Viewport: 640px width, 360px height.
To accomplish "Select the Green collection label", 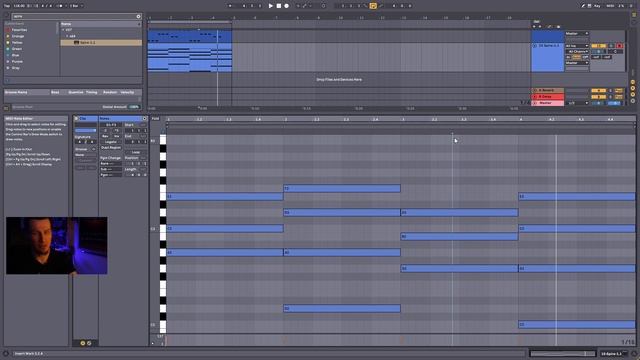I will 17,49.
